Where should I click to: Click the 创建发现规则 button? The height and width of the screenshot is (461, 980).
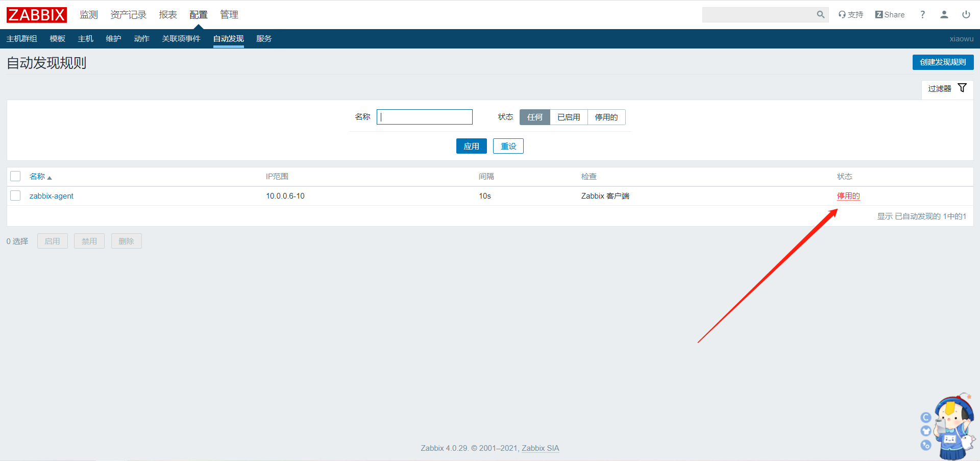(x=943, y=62)
